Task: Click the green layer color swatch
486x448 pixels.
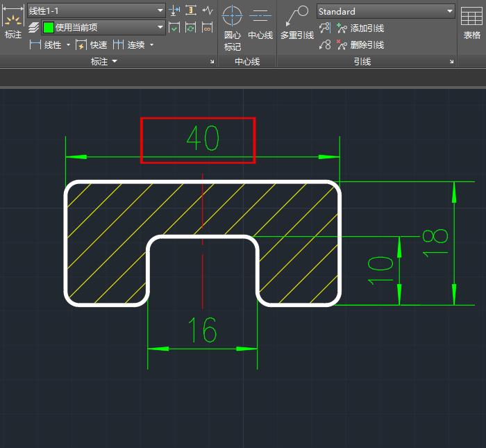Action: click(48, 28)
